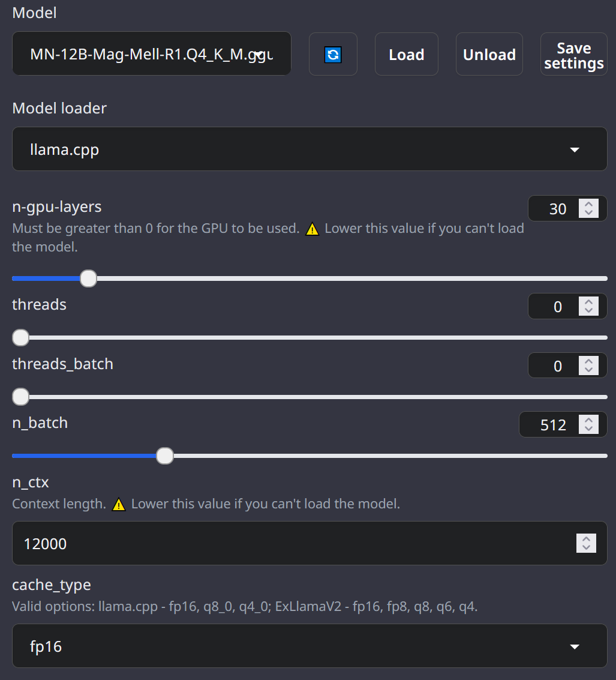Click the Unload model button

489,55
